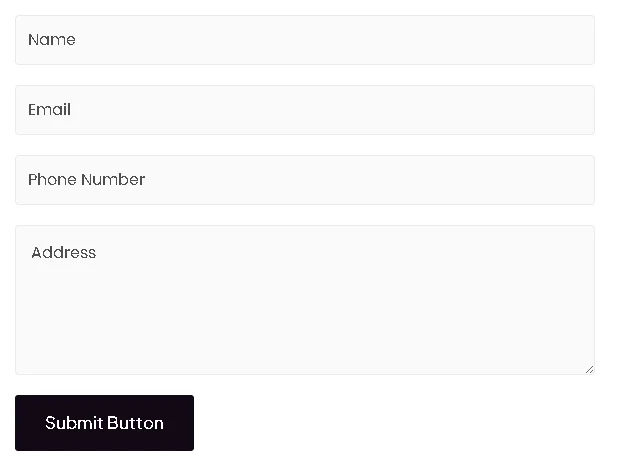Click the diagonal grip in Address box corner

click(x=589, y=369)
